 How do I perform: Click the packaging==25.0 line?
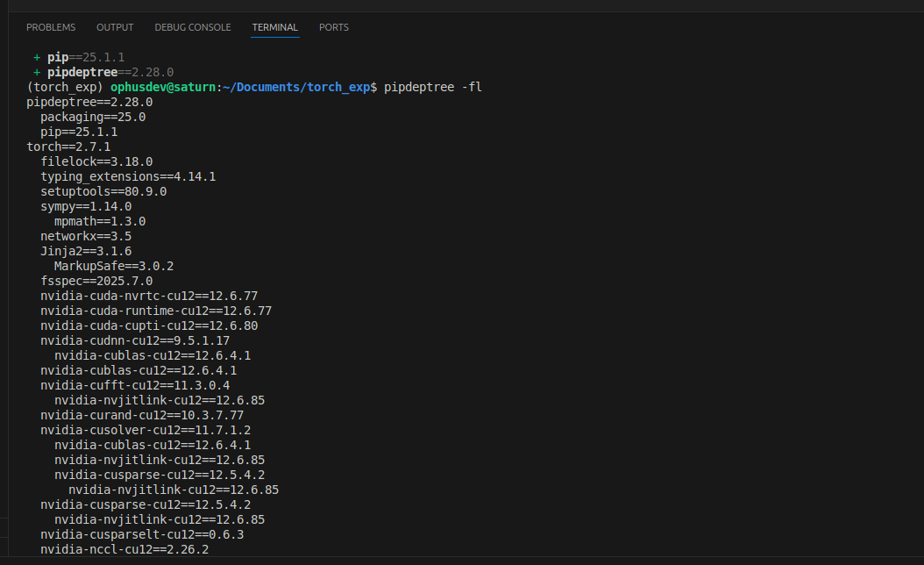93,117
